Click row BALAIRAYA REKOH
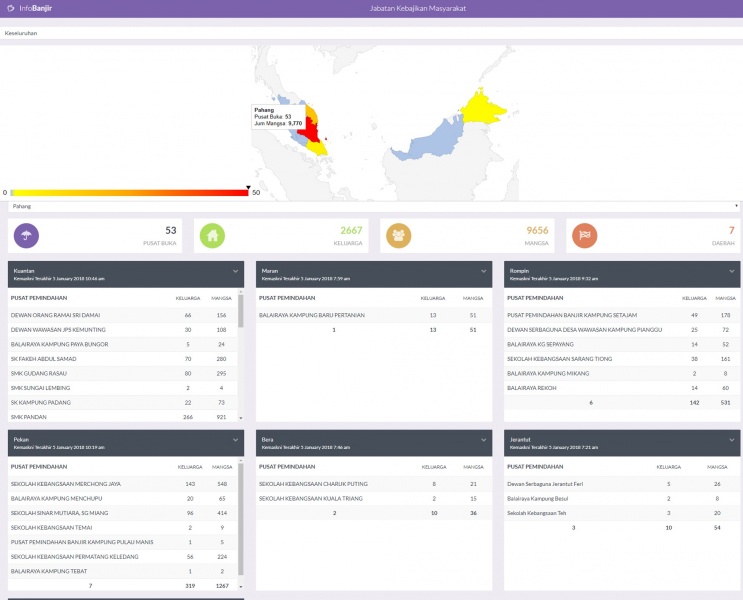This screenshot has height=600, width=743. [x=622, y=388]
